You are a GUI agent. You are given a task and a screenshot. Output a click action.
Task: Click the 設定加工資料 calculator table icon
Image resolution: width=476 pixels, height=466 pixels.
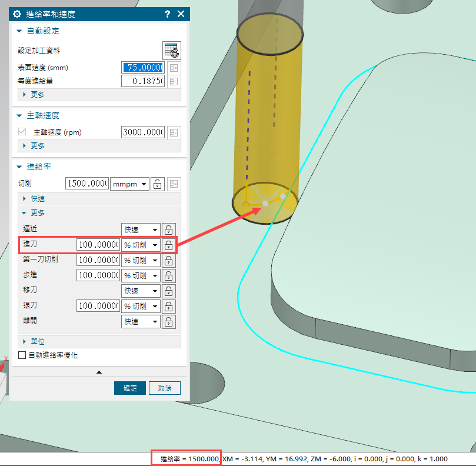pos(171,50)
